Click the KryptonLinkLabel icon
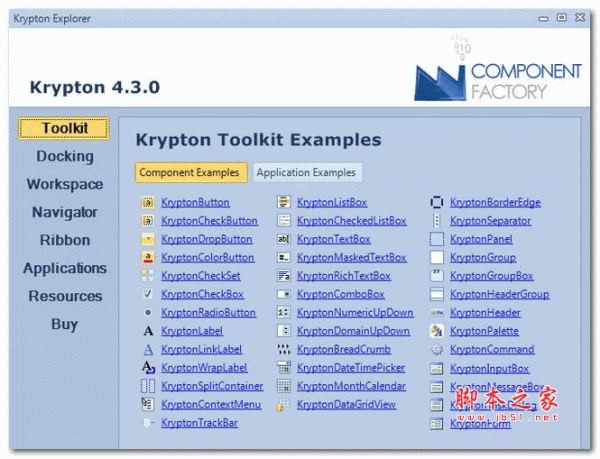The image size is (600, 459). (148, 349)
